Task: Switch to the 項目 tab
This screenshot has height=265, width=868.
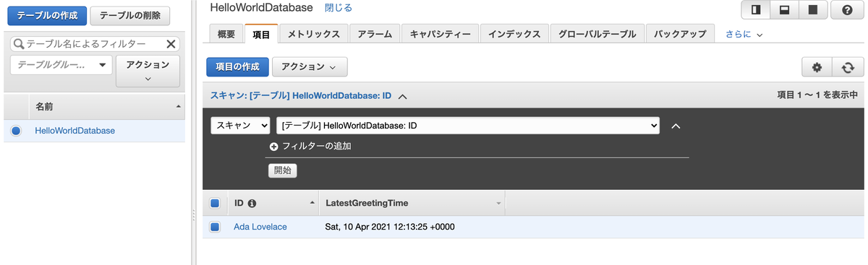Action: [261, 34]
